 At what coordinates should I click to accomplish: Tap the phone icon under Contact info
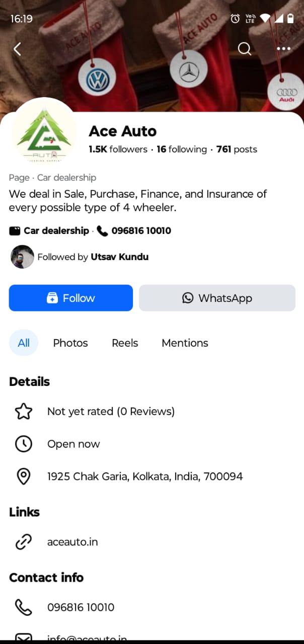point(24,607)
